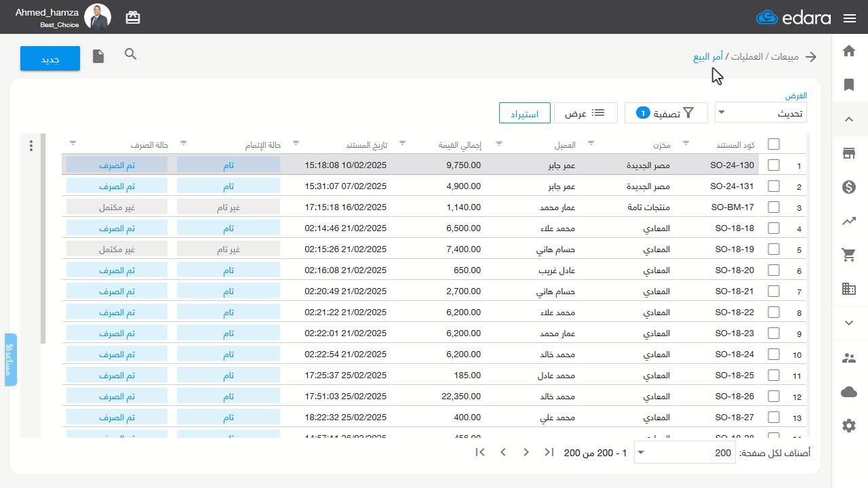The height and width of the screenshot is (488, 868).
Task: Check the box for order SO-18-19
Action: pos(774,249)
